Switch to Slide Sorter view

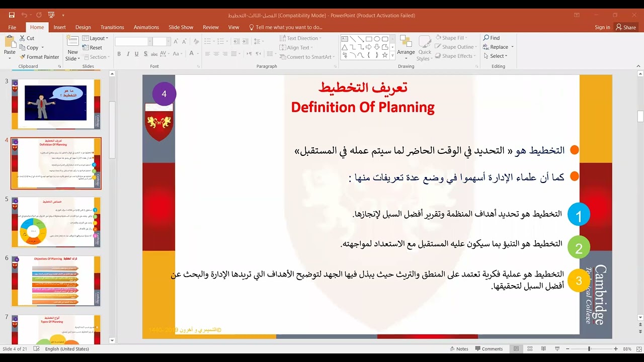(x=529, y=349)
